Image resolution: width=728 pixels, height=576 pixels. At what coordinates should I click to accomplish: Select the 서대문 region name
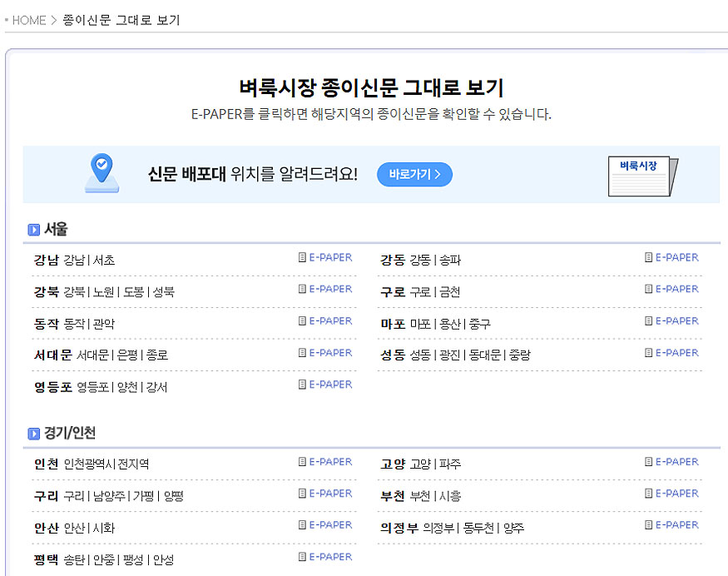(x=53, y=355)
